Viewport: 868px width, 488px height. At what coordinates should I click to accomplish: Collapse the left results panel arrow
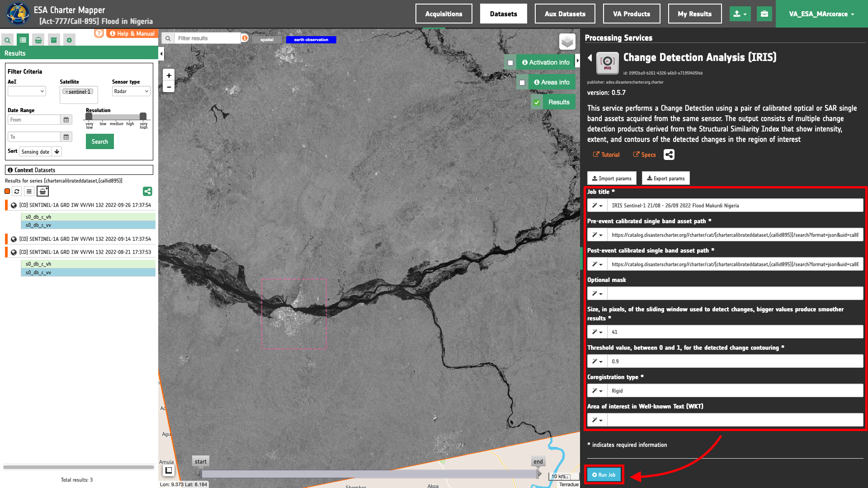pos(161,54)
